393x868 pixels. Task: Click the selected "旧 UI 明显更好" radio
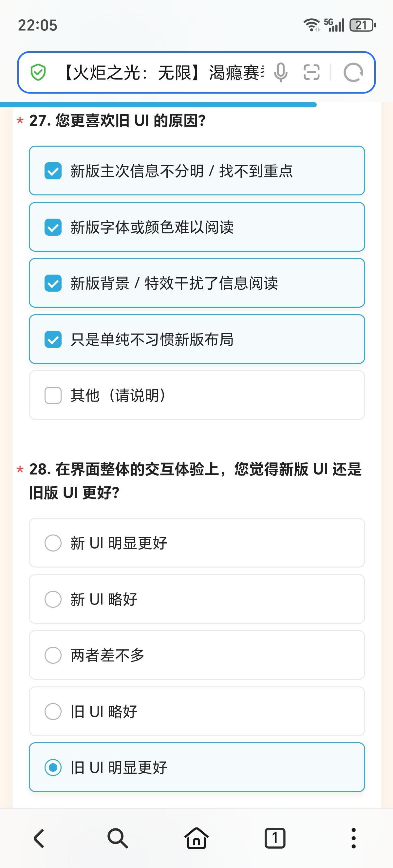point(53,768)
